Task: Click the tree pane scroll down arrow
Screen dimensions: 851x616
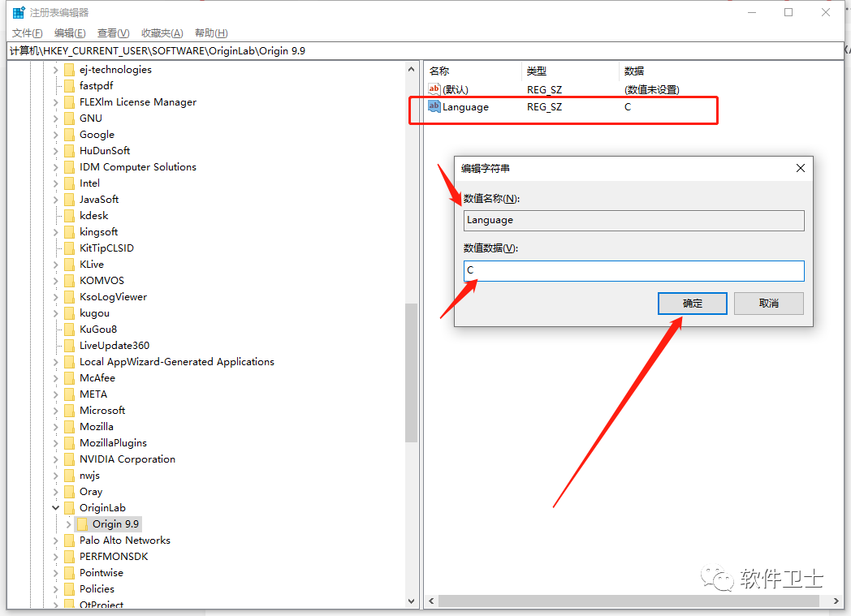Action: 412,601
